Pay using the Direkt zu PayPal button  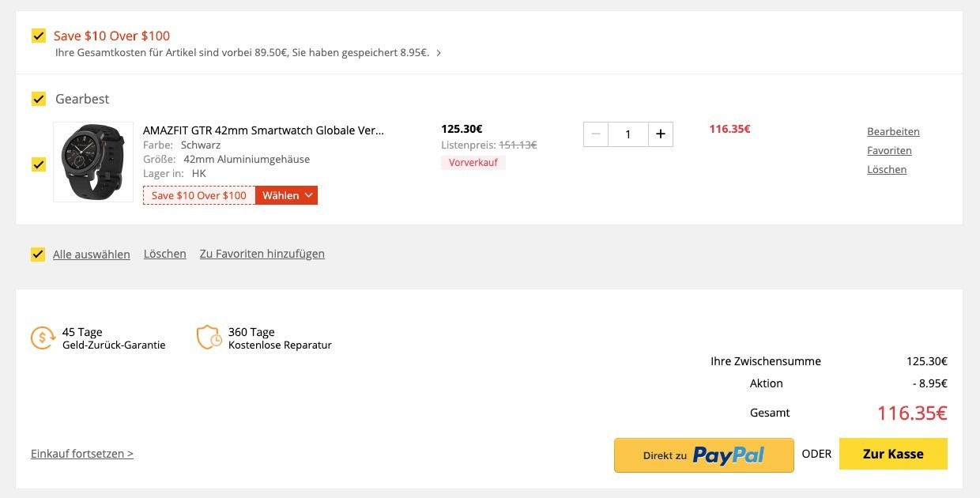(x=704, y=455)
